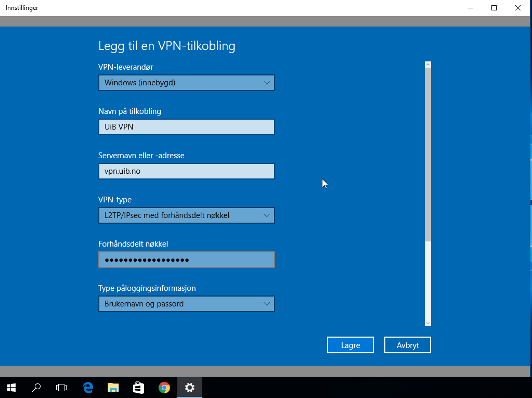Click the Navn på tilkobling text field

186,127
